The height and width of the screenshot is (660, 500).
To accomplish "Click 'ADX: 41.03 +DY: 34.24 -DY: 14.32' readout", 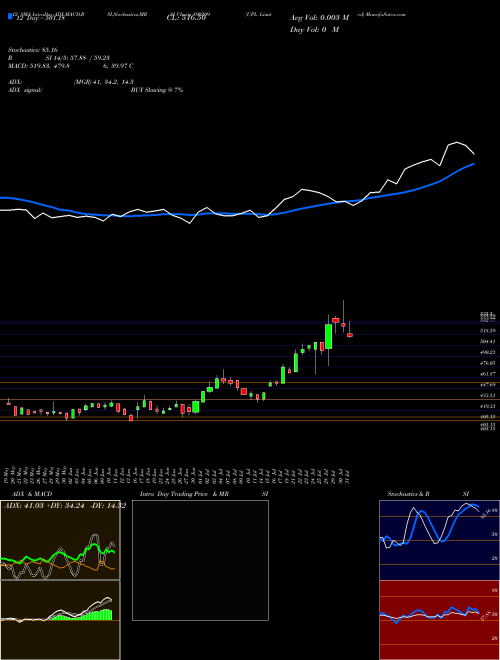I will (64, 506).
